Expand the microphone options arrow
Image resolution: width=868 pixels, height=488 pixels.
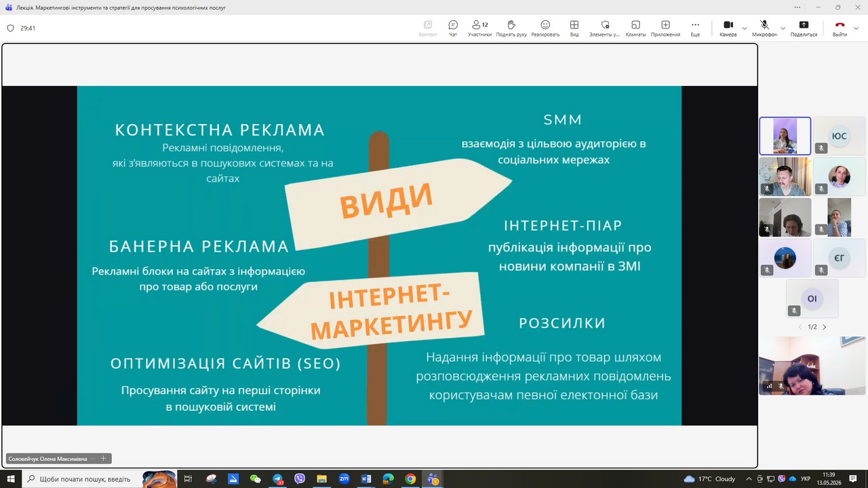(783, 28)
